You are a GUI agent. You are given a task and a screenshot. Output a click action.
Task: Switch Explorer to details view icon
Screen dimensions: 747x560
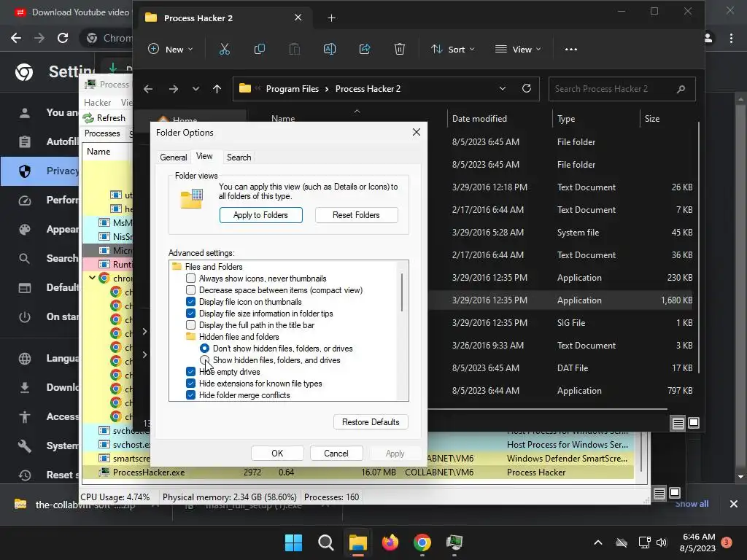(x=678, y=423)
